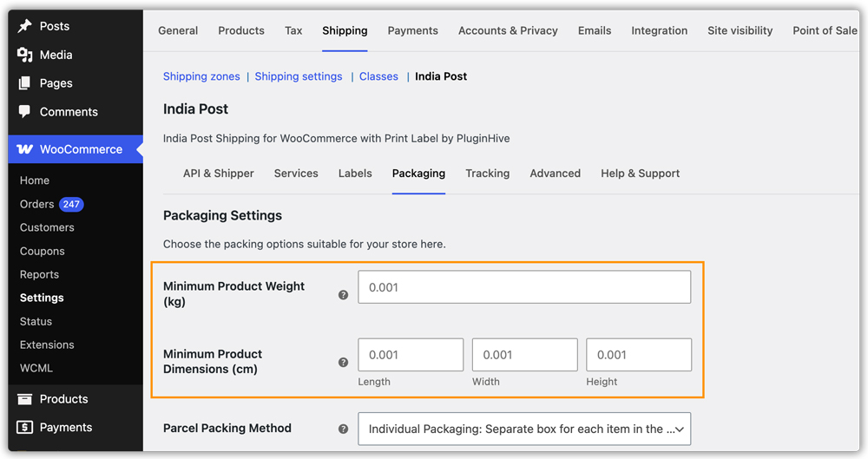This screenshot has height=459, width=868.
Task: Go to WooCommerce Extensions
Action: [47, 345]
